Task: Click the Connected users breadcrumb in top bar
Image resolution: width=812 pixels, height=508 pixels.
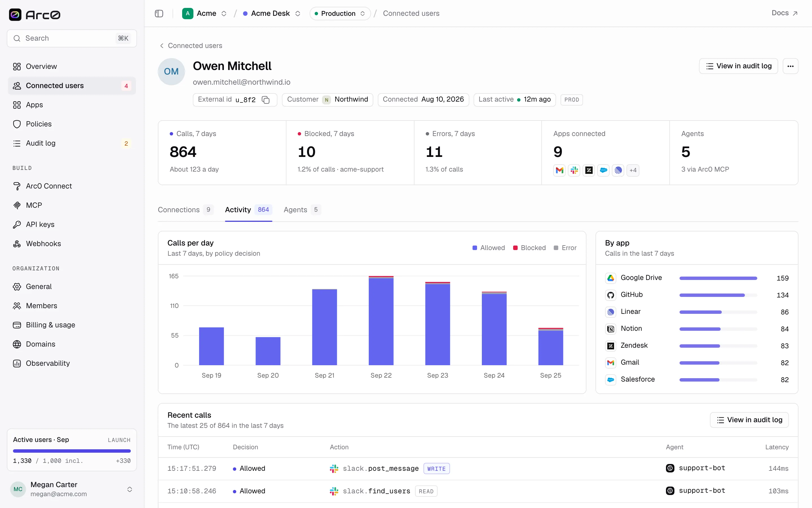Action: coord(411,14)
